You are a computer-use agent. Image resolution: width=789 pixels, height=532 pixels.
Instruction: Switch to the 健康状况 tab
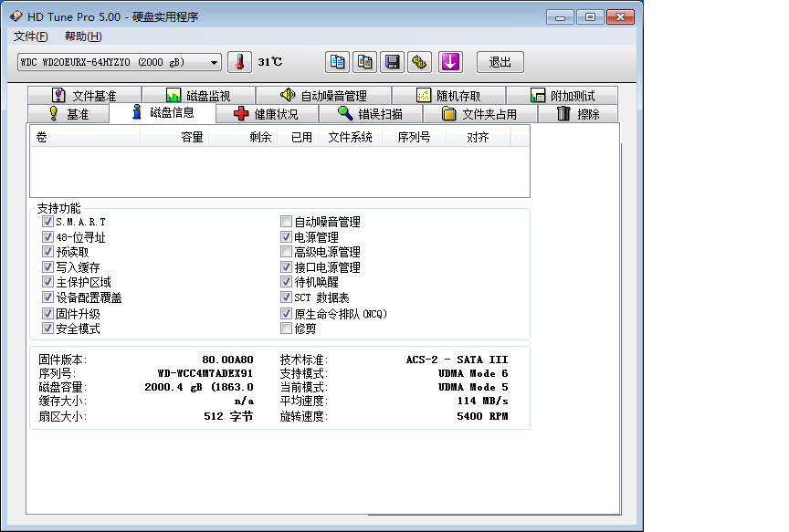tap(268, 114)
